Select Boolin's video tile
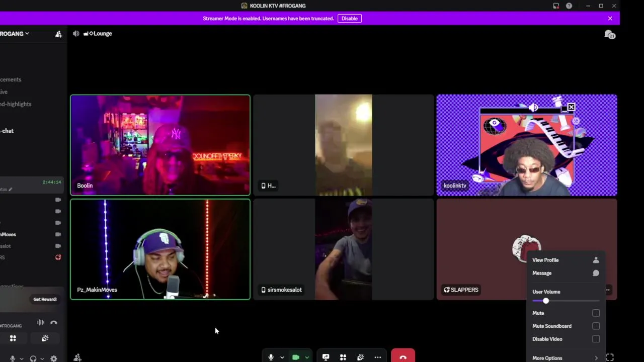644x362 pixels. tap(160, 145)
